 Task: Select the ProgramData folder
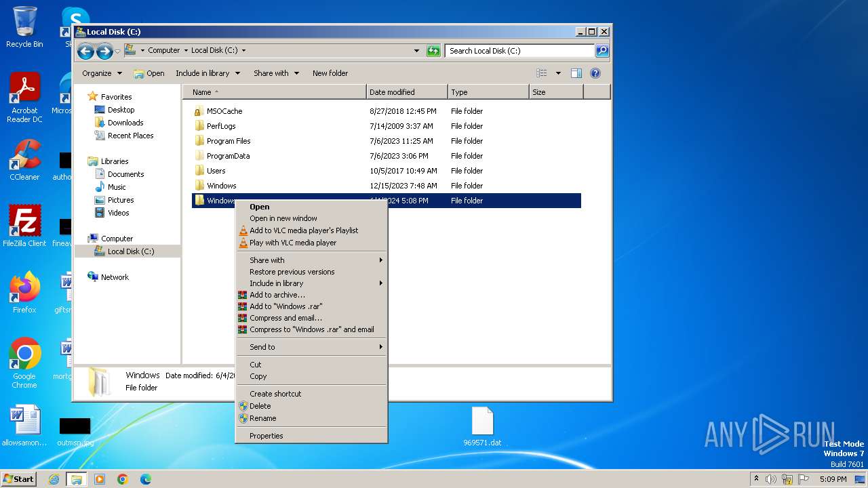pos(386,156)
